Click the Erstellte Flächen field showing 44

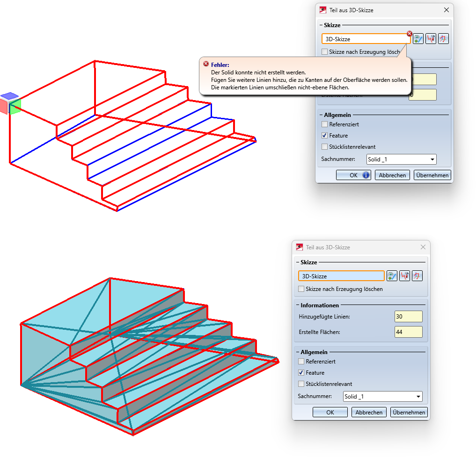point(408,332)
